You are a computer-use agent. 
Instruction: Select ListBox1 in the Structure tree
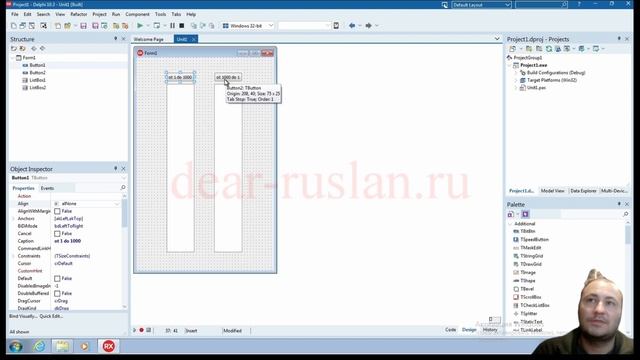point(37,80)
